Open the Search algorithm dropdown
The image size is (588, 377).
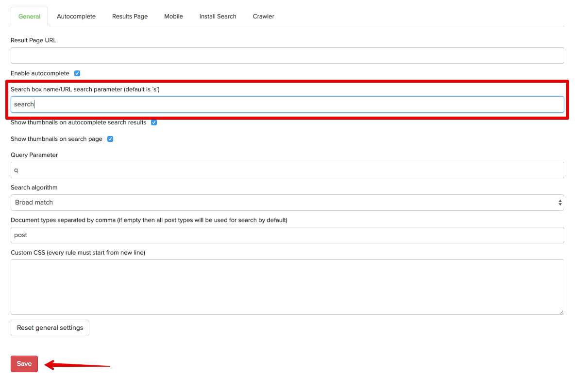point(287,203)
